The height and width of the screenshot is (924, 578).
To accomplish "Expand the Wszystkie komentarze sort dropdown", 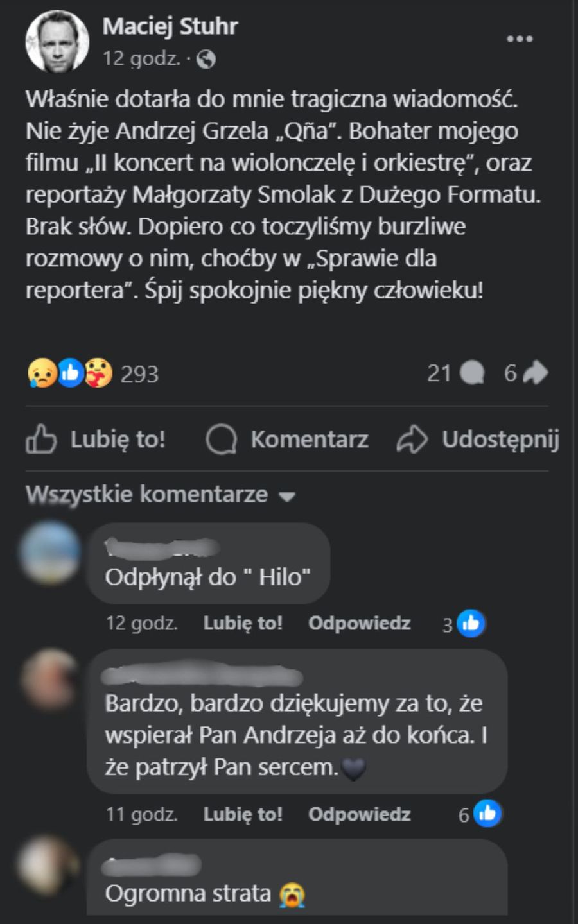I will 161,495.
